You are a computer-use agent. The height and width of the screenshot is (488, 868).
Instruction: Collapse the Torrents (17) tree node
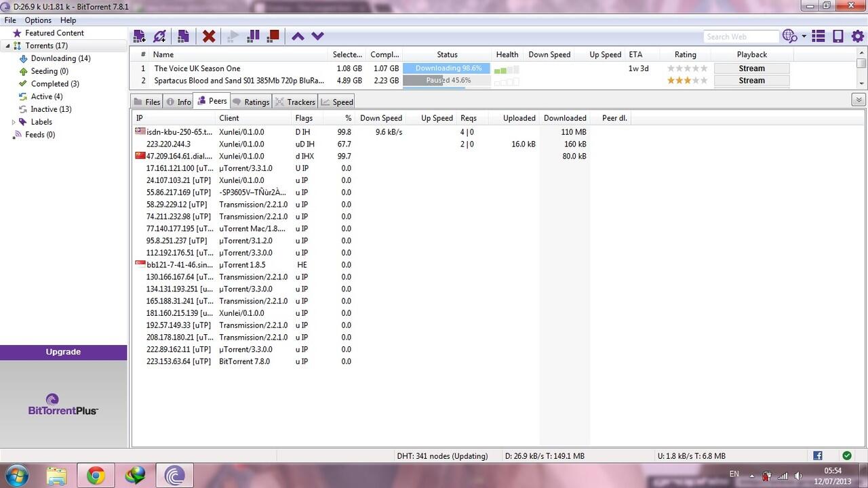click(x=7, y=46)
